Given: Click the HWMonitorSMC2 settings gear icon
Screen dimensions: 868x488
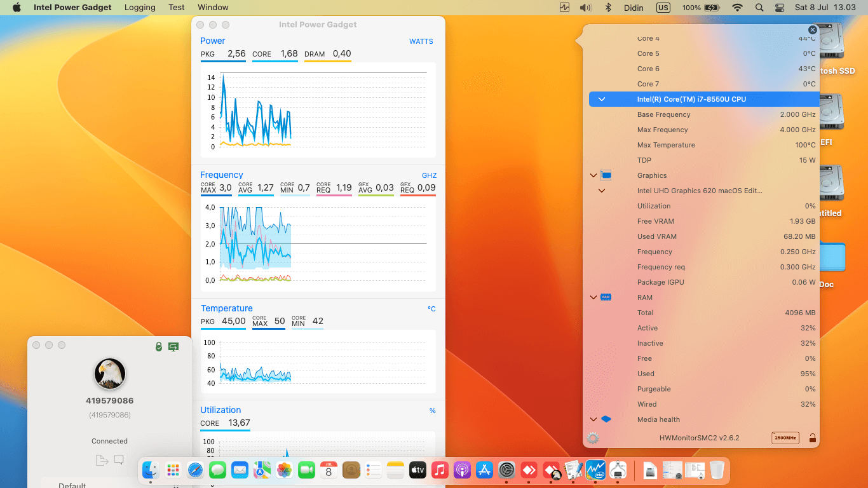Looking at the screenshot, I should (x=593, y=438).
